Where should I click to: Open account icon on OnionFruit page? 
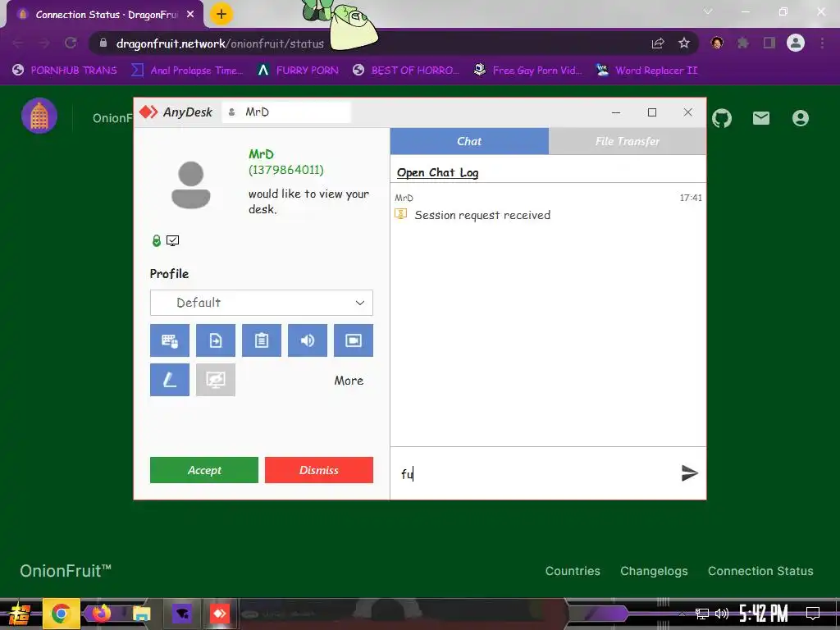point(801,118)
